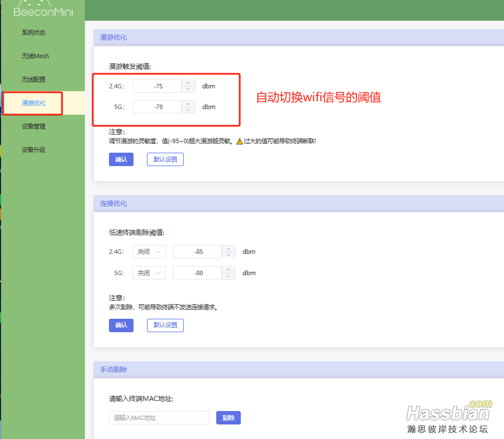Decrease the 2.4G removal threshold -85

click(x=229, y=254)
